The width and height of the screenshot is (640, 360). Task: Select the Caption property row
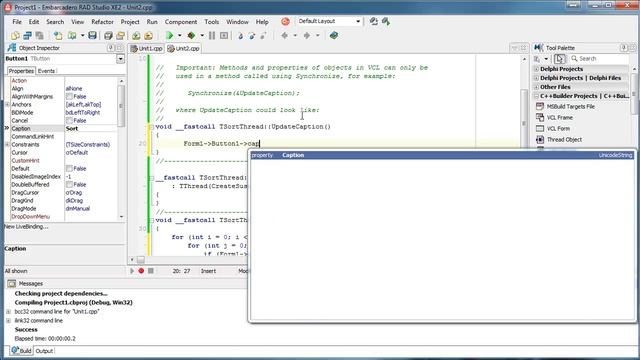point(64,129)
